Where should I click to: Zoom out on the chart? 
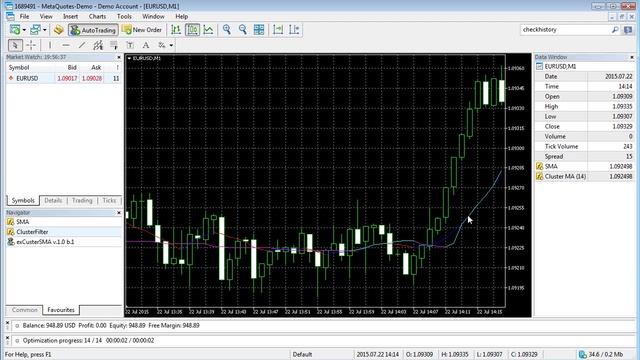[x=242, y=29]
